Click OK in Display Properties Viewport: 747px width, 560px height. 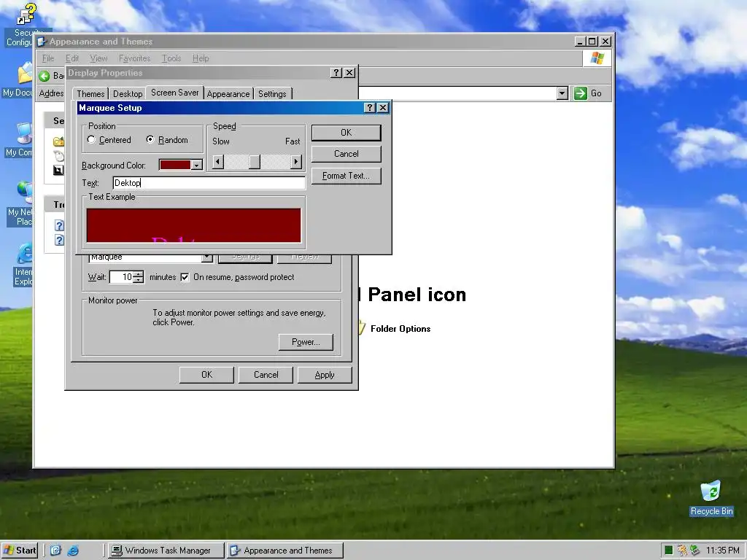(206, 375)
